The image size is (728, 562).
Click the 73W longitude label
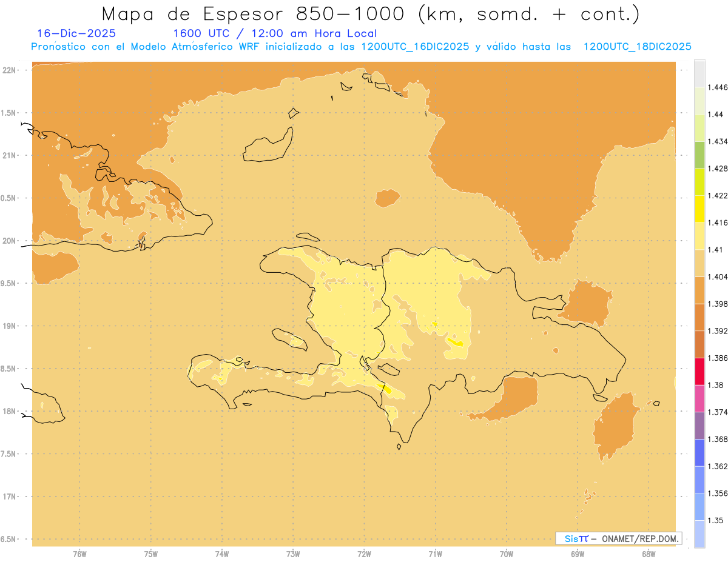tap(293, 554)
